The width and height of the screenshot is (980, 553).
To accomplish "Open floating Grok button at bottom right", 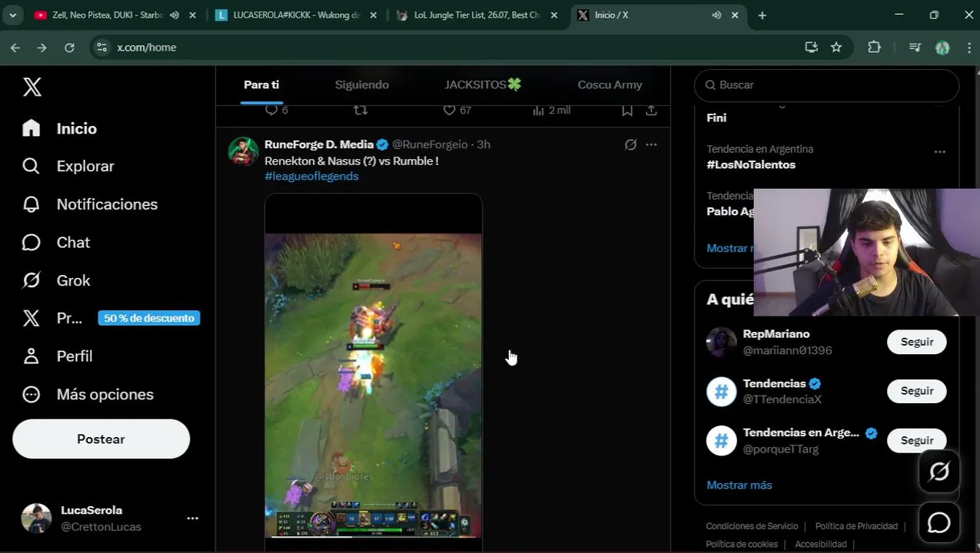I will tap(938, 472).
